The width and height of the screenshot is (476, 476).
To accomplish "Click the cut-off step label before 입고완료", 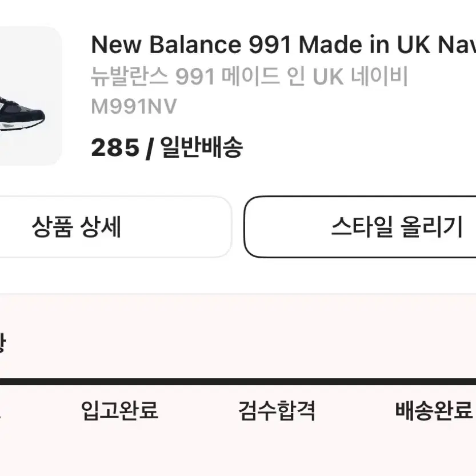I will click(x=1, y=410).
